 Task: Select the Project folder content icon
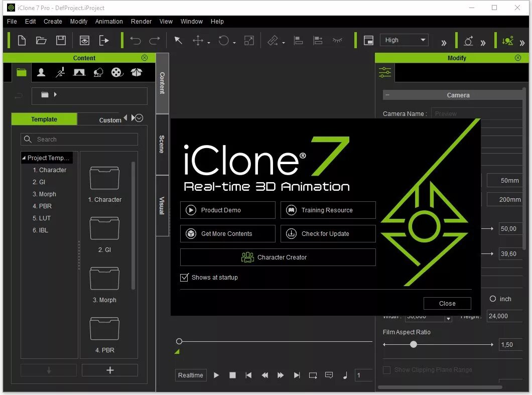click(22, 72)
